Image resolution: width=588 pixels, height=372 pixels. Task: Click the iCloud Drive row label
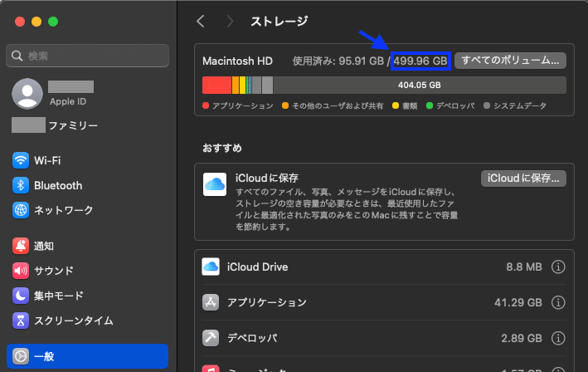258,267
